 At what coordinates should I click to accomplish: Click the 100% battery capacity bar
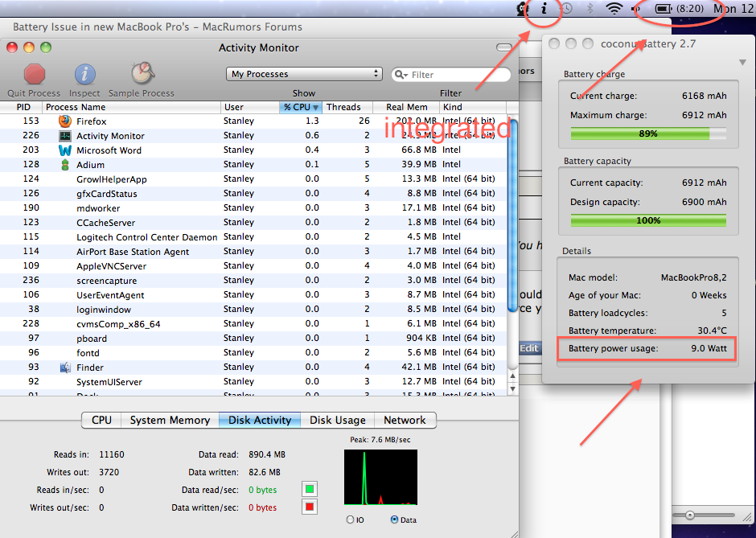648,220
